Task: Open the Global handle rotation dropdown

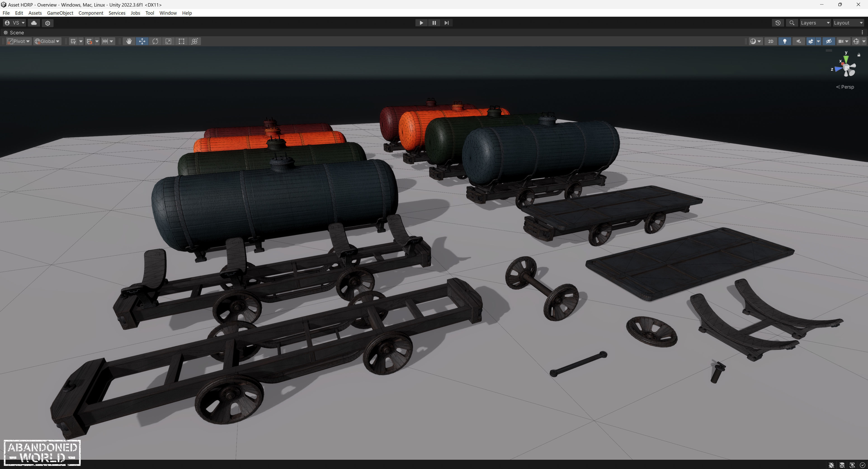Action: pos(47,41)
